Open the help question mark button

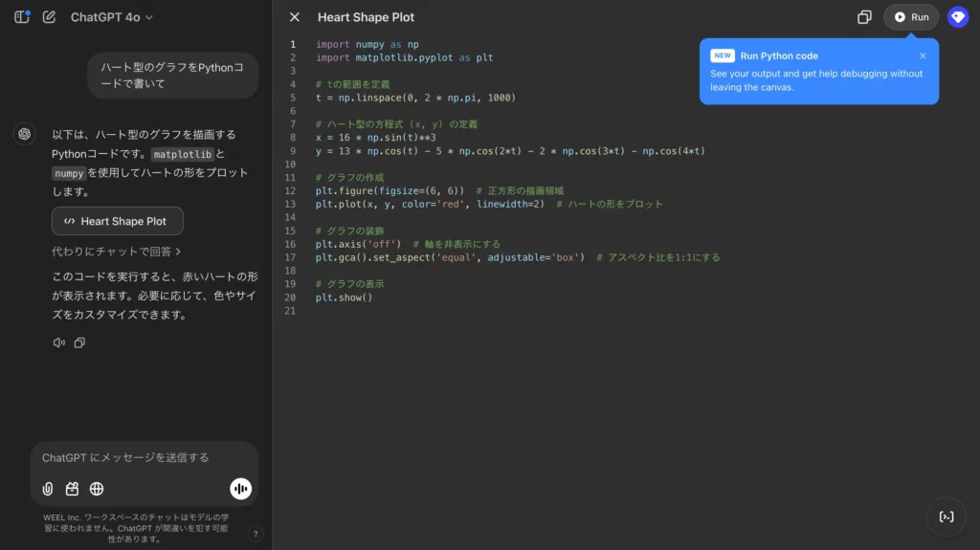point(256,535)
